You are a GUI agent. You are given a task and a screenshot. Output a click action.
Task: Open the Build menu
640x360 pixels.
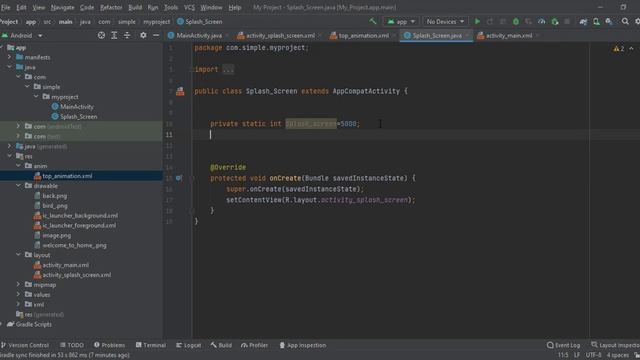[x=135, y=7]
